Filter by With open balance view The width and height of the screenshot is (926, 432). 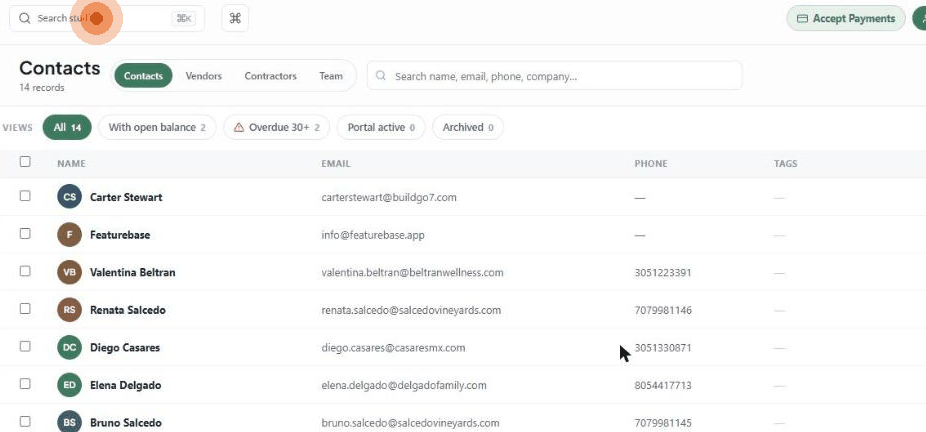point(157,127)
